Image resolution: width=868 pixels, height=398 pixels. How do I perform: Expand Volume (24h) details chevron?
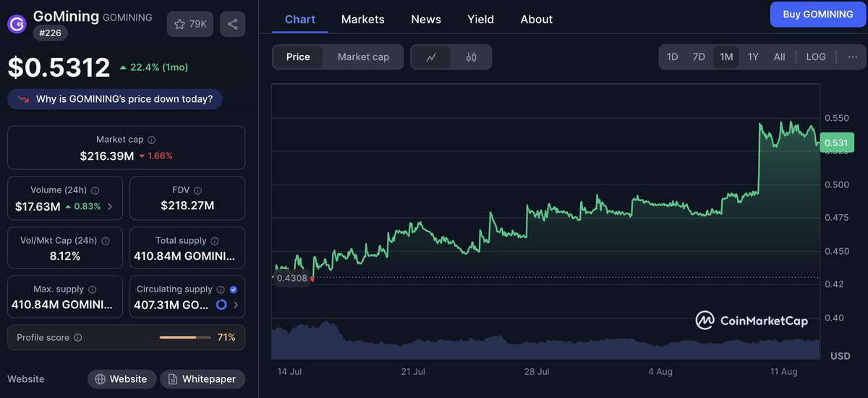pos(110,206)
